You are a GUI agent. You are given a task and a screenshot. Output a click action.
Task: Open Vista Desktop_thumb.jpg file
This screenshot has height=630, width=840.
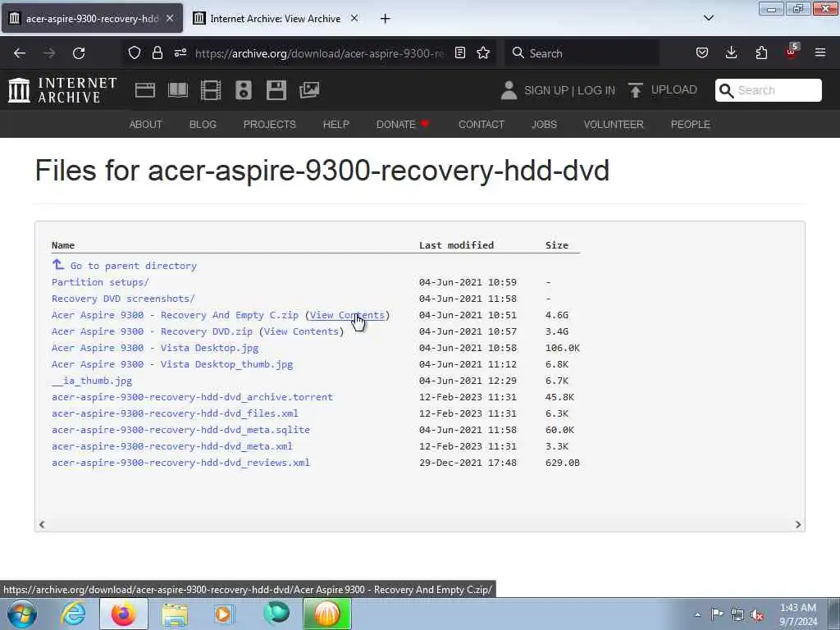coord(172,364)
